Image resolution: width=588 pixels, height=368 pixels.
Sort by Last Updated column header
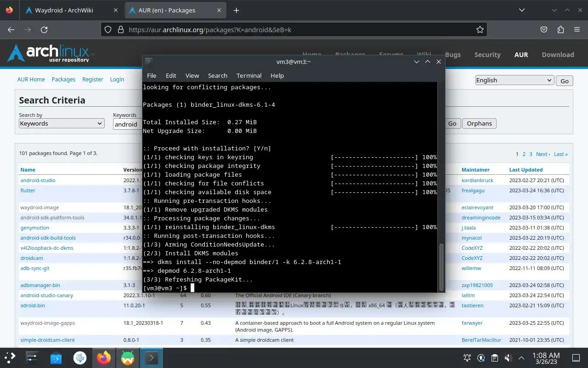526,170
